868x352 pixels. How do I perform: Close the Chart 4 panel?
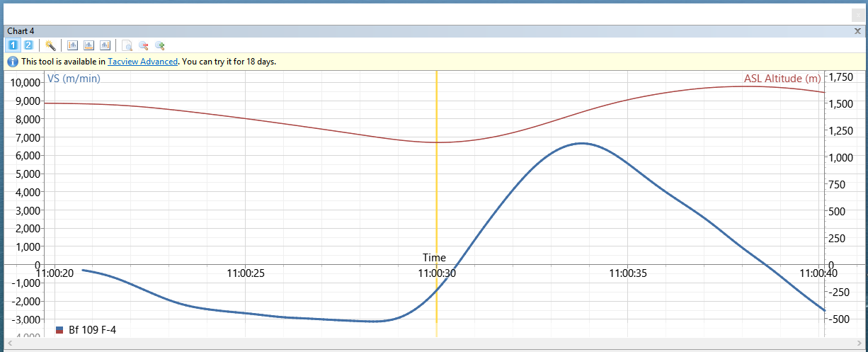pyautogui.click(x=858, y=31)
